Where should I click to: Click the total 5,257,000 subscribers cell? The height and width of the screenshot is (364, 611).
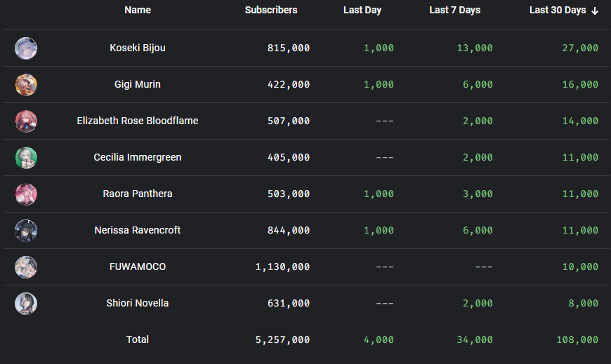282,339
